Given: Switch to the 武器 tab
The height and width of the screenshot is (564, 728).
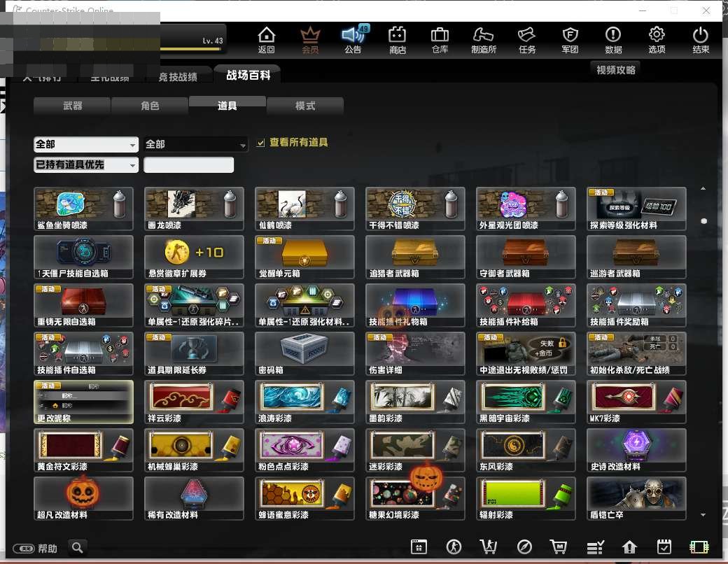Looking at the screenshot, I should pos(72,106).
